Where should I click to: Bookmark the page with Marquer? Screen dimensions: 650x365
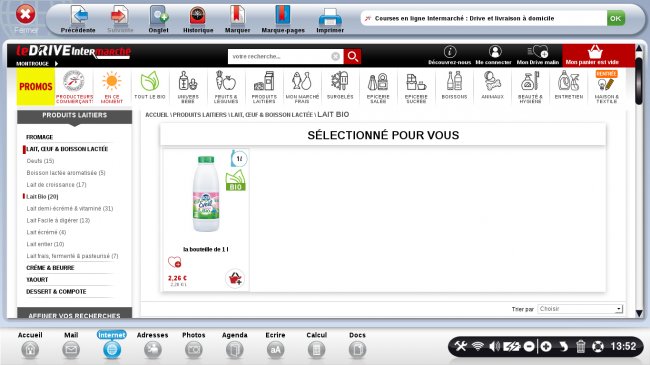pos(238,19)
